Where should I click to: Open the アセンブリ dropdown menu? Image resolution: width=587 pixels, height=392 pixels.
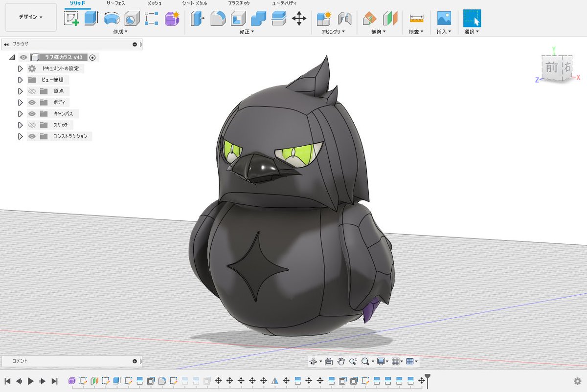[x=334, y=32]
